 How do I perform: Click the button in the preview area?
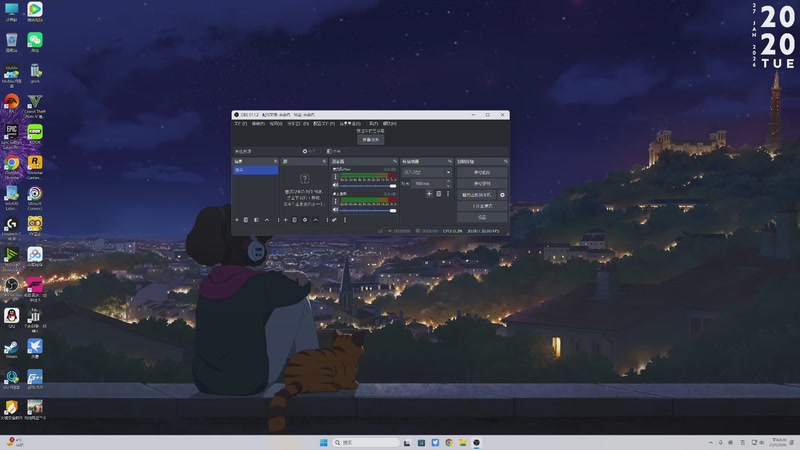tap(370, 140)
